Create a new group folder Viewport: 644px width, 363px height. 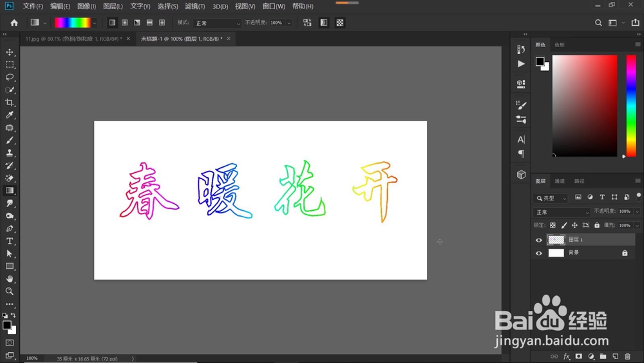point(603,356)
